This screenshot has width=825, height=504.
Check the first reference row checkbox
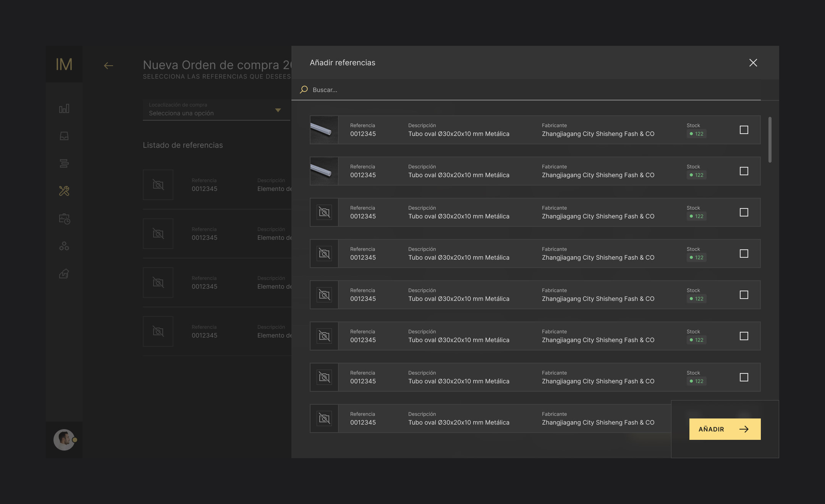(744, 130)
